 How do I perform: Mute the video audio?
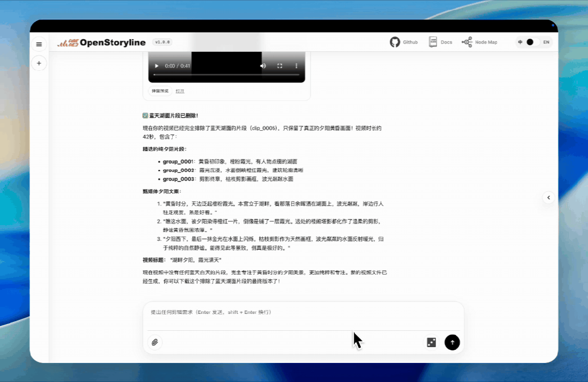coord(263,65)
